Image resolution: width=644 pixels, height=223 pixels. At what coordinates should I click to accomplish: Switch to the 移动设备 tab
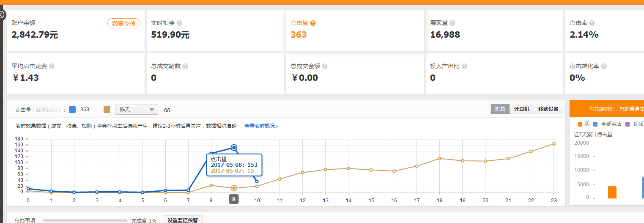tap(548, 109)
